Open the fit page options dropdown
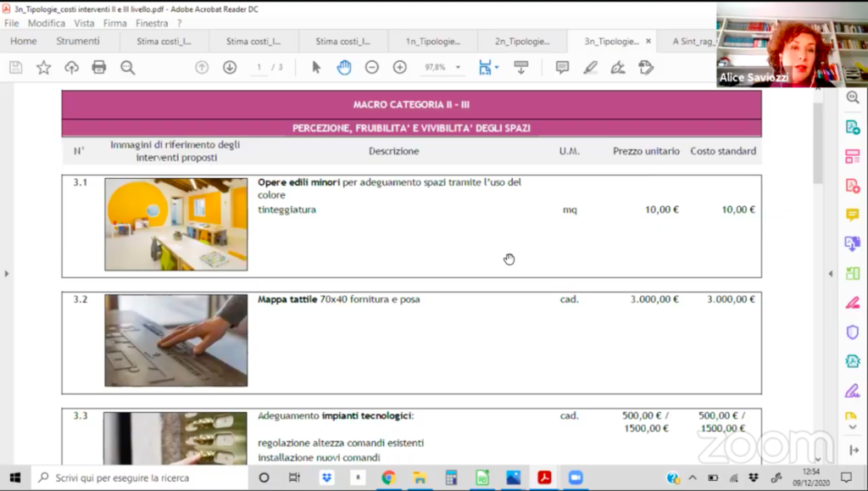868x491 pixels. pos(488,68)
